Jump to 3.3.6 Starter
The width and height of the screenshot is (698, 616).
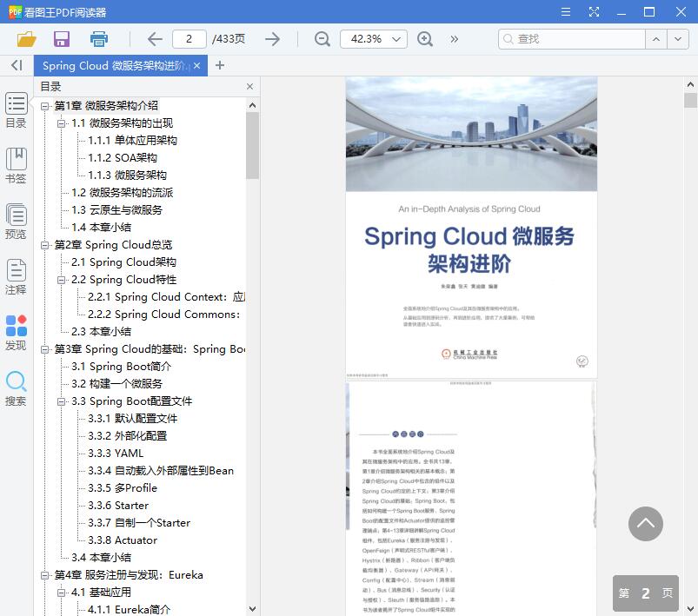118,505
